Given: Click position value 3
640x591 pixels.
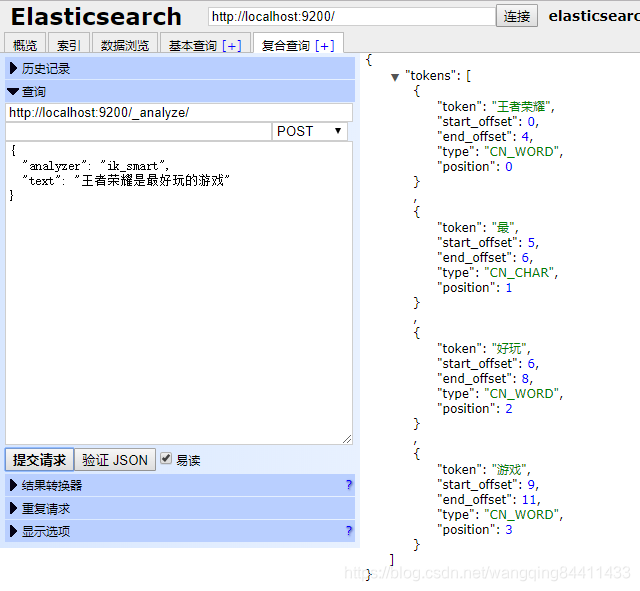Looking at the screenshot, I should click(x=509, y=530).
